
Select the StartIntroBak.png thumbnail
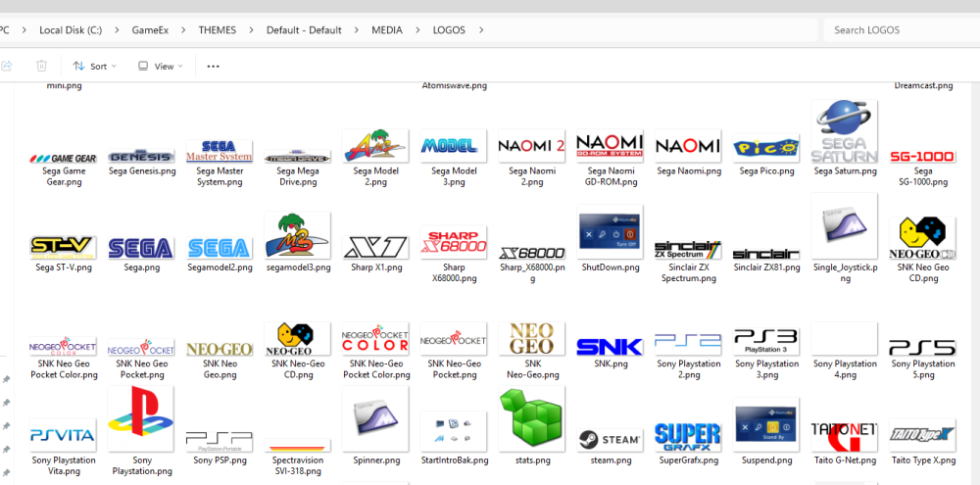(x=454, y=431)
